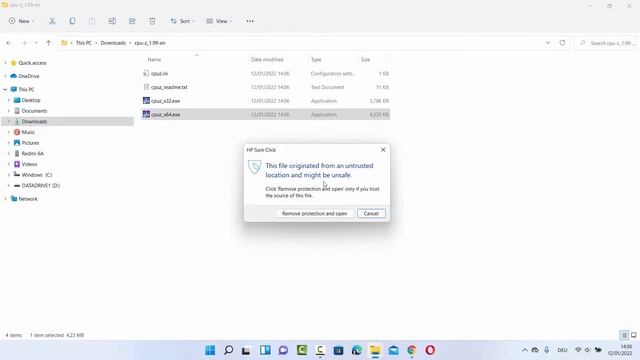
Task: Cancel the HP Sure Click dialog
Action: (x=371, y=213)
